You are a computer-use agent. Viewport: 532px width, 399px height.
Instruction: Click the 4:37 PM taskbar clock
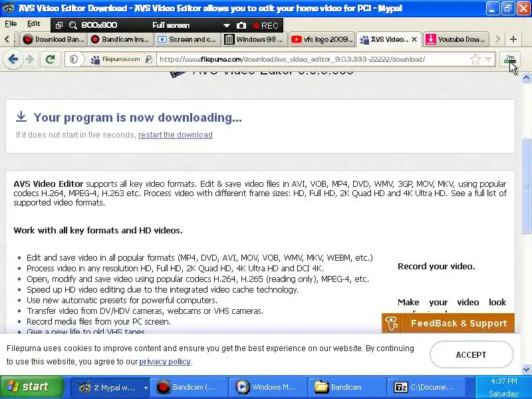click(503, 381)
